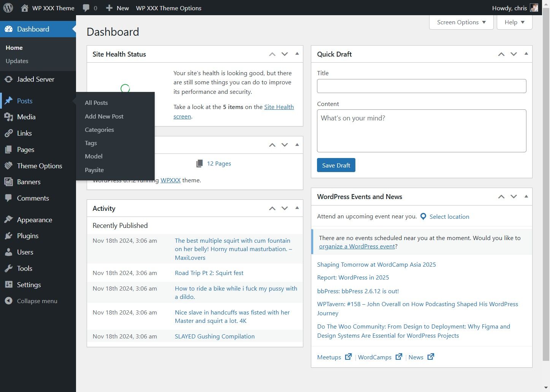The image size is (550, 392).
Task: Click the Media library sidebar icon
Action: [x=8, y=117]
